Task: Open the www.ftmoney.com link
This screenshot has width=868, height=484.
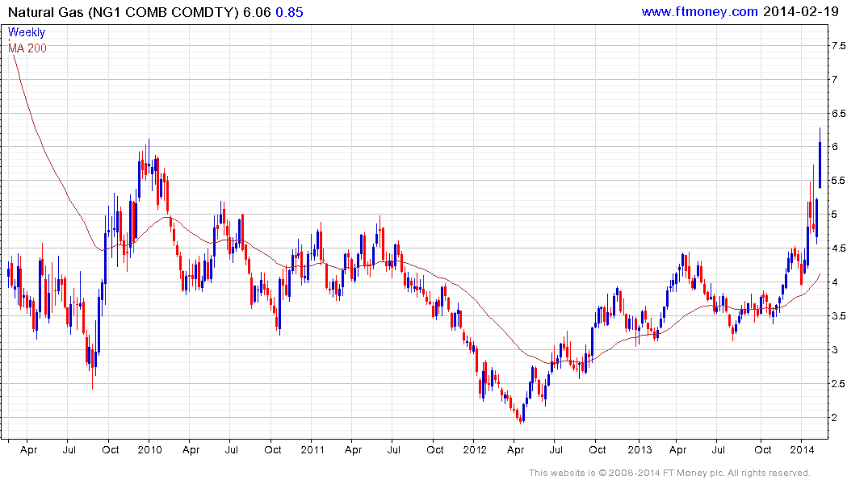Action: coord(699,11)
